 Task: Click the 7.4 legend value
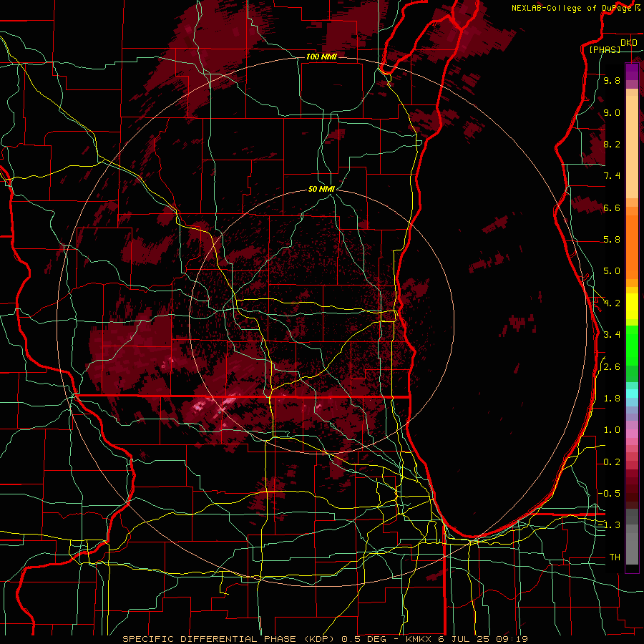[x=612, y=176]
